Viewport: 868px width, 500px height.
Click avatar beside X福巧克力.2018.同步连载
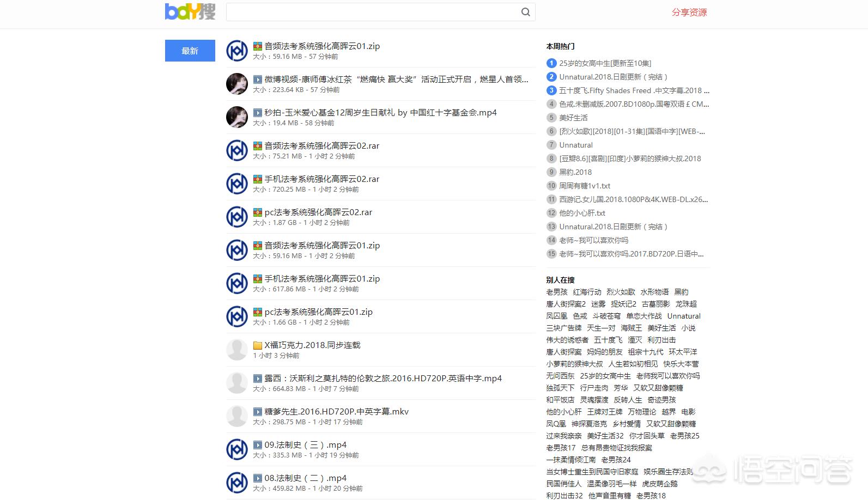[237, 350]
